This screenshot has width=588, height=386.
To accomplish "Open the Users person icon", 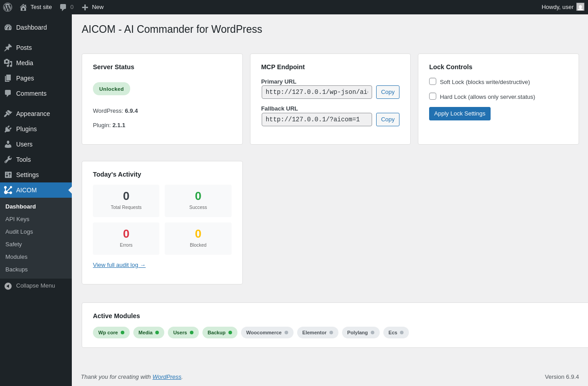I will click(8, 144).
